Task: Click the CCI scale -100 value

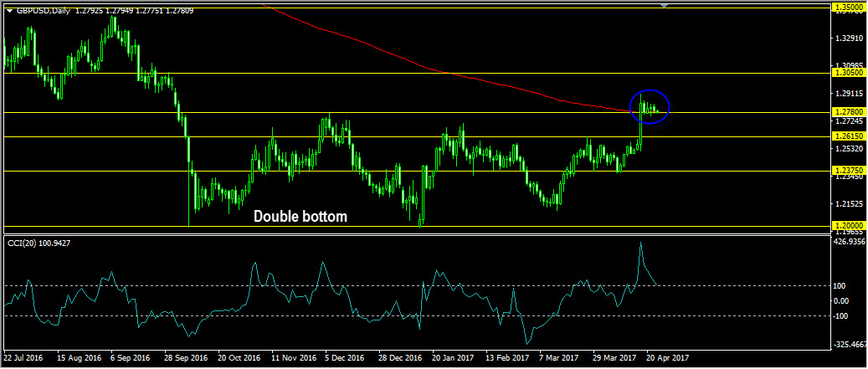Action: point(841,316)
